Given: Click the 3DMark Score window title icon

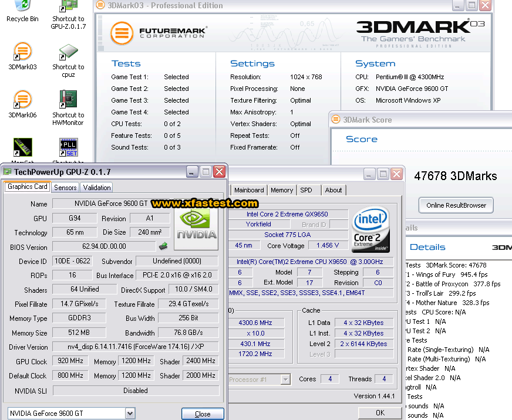Looking at the screenshot, I should (336, 120).
